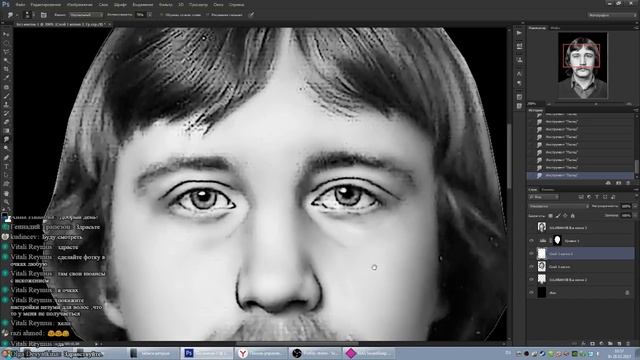Open the Фильтр (Filter) menu

point(165,4)
